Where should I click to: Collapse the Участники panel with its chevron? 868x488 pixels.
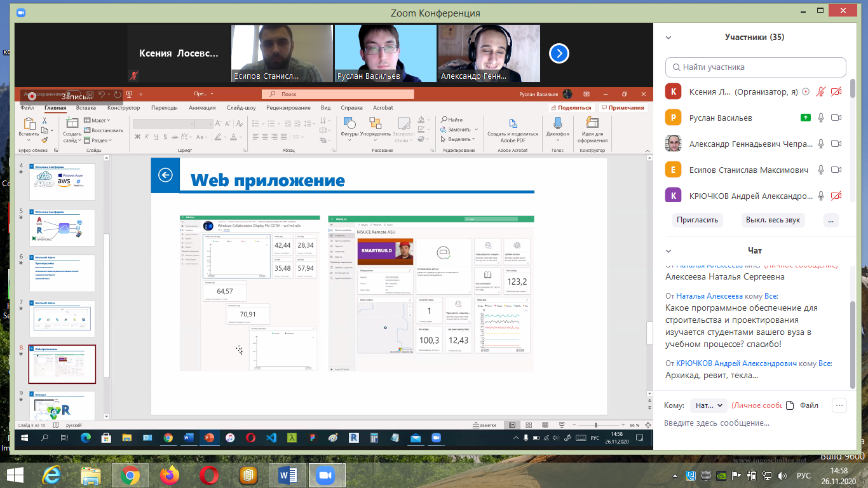pos(668,37)
